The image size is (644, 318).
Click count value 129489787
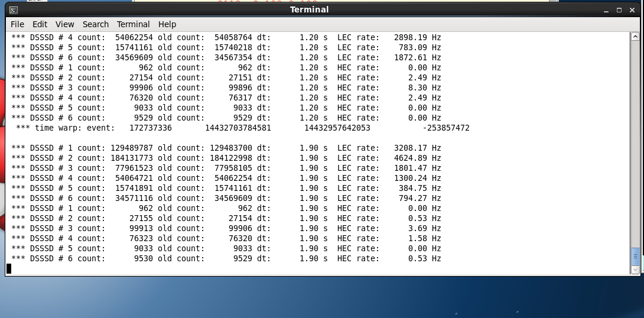132,148
